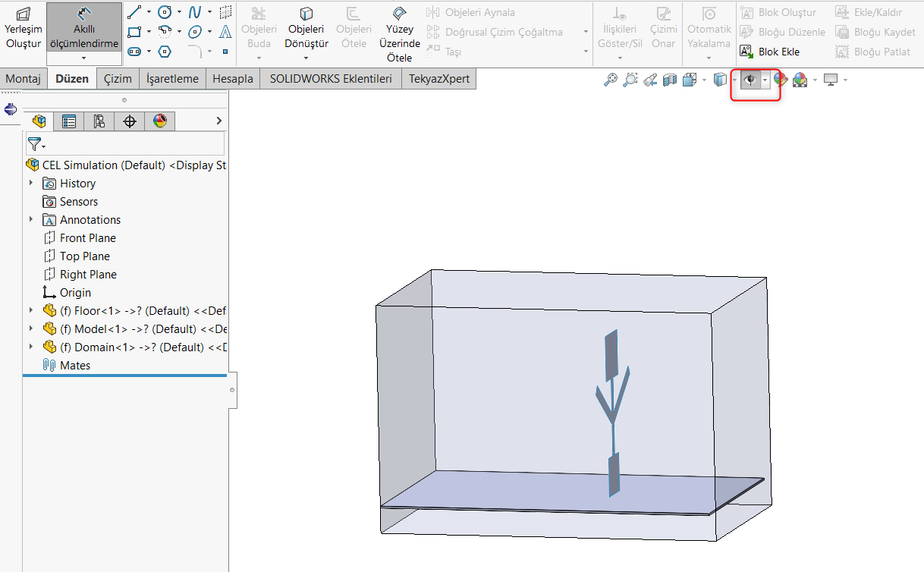924x572 pixels.
Task: Select CEL Simulation root tree item
Action: point(126,165)
